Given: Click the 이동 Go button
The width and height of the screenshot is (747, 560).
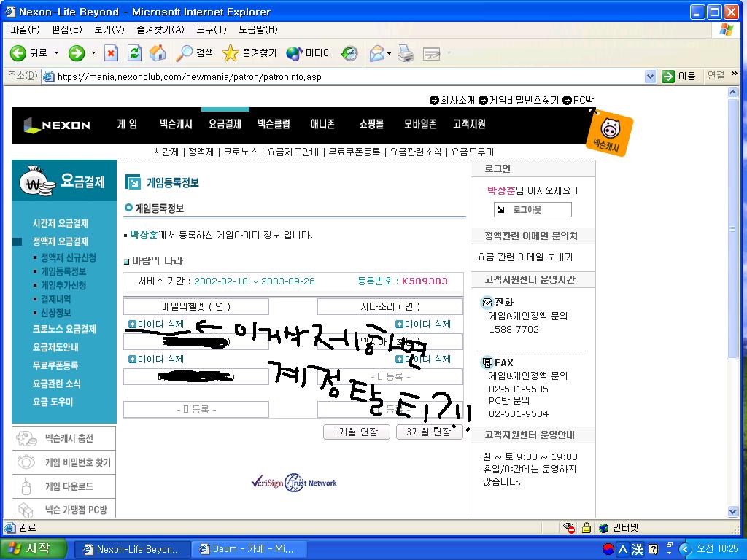Looking at the screenshot, I should tap(679, 76).
